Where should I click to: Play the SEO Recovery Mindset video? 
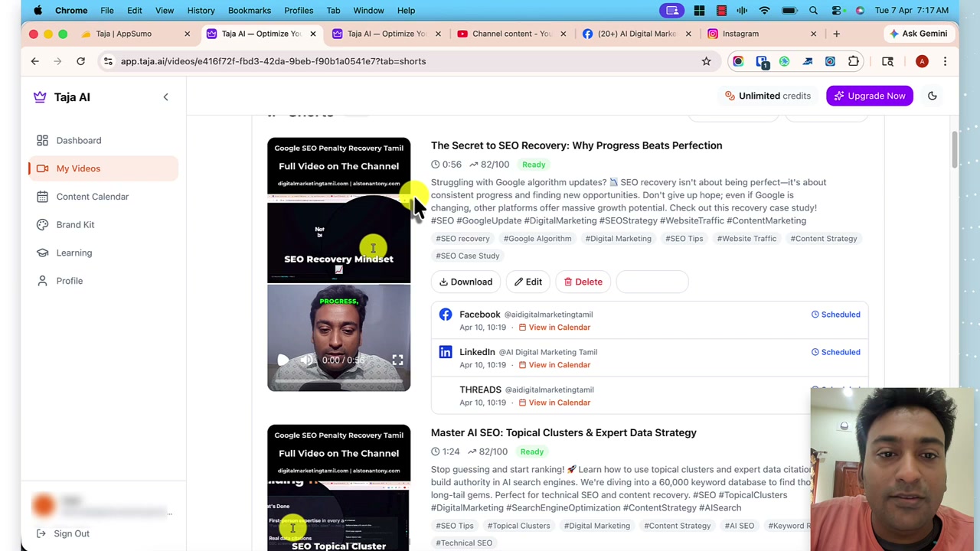pyautogui.click(x=283, y=360)
